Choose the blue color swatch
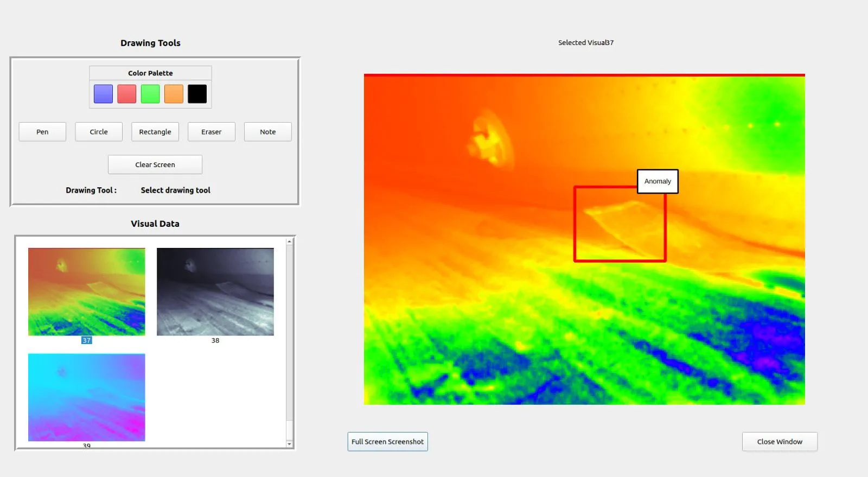Screen dimensions: 868x477 (x=103, y=94)
